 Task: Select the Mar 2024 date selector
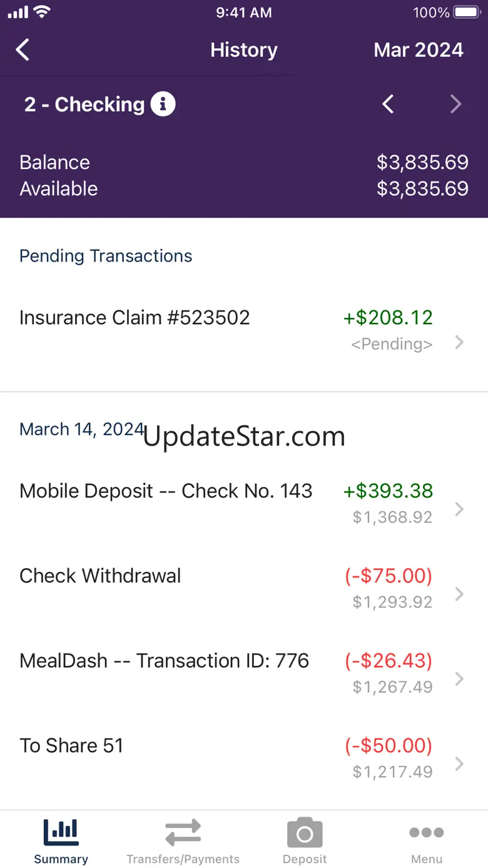pos(419,50)
